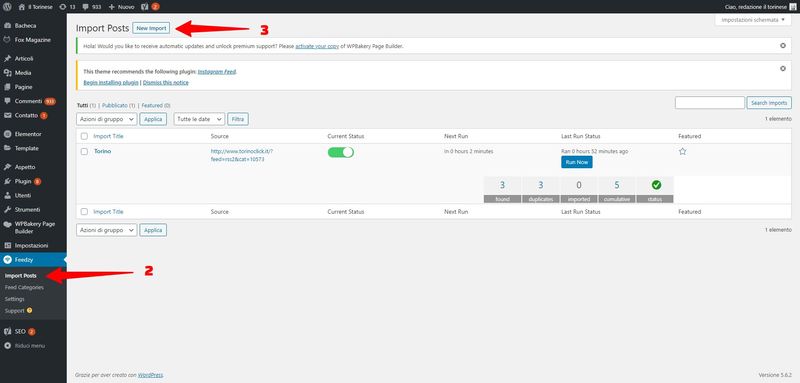Click the New Import button
Viewport: 800px width, 383px height.
pos(151,28)
